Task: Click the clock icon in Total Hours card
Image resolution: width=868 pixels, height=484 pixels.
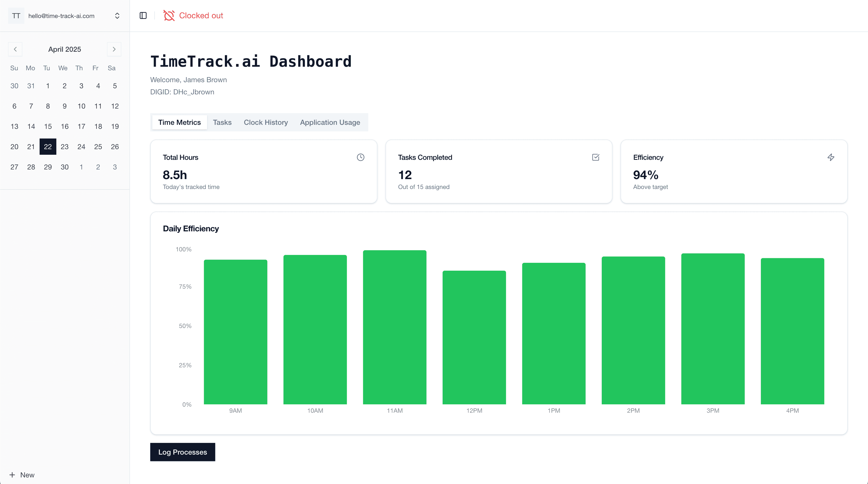Action: tap(361, 157)
